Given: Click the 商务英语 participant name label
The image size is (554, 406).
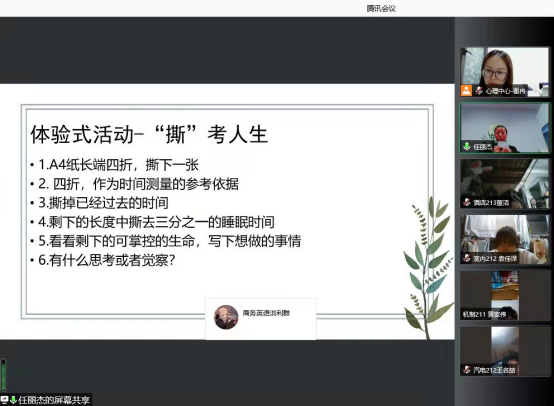Looking at the screenshot, I should click(x=266, y=313).
